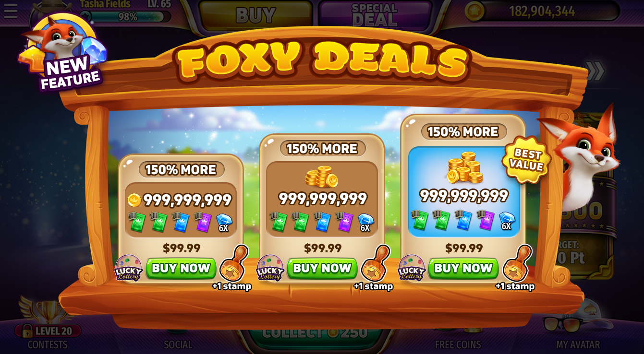Click the Best Value badge
Screen dimensions: 644x354
point(526,160)
